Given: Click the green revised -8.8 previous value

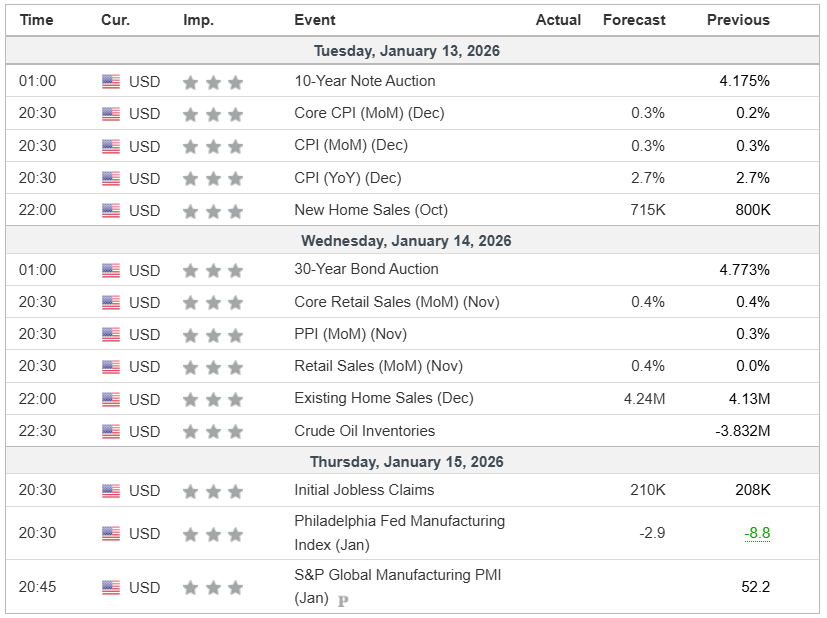Looking at the screenshot, I should pyautogui.click(x=757, y=533).
